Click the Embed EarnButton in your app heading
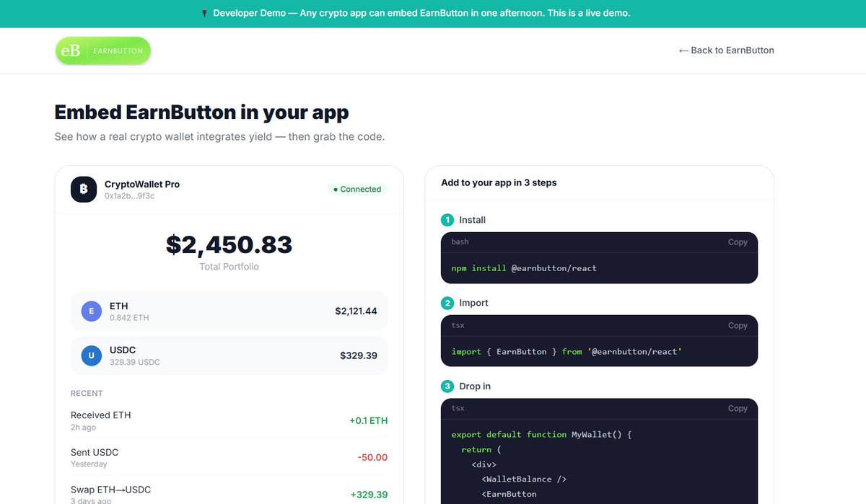Viewport: 866px width, 504px height. pyautogui.click(x=202, y=112)
